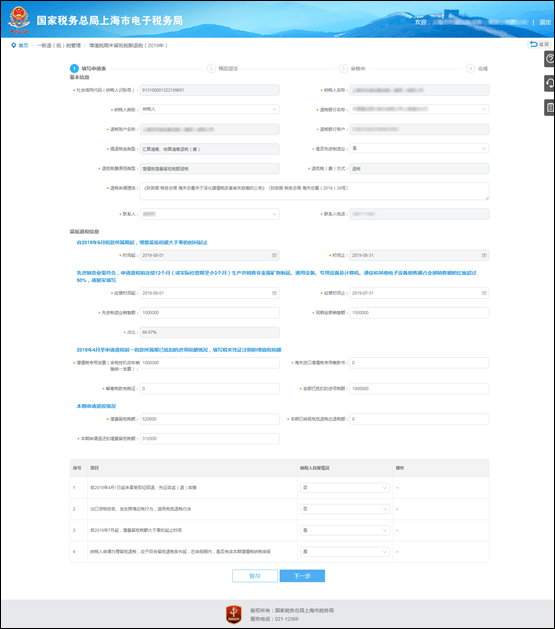Open the 联系人 dropdown

pyautogui.click(x=210, y=214)
